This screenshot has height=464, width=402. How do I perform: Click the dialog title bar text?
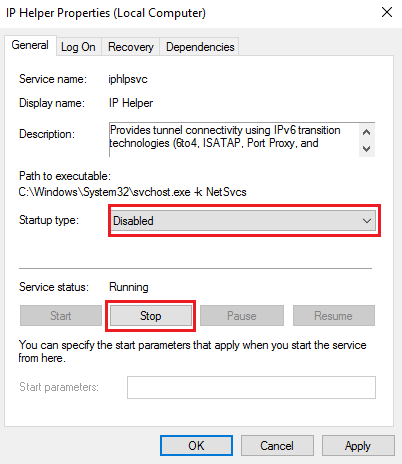click(106, 13)
